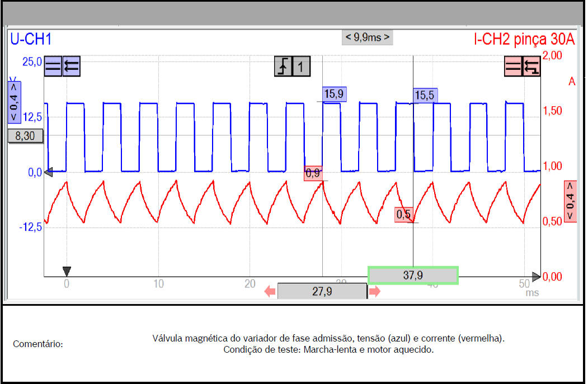
Task: Click the blue CH1 coupling icon with horizontal lines
Action: (53, 67)
